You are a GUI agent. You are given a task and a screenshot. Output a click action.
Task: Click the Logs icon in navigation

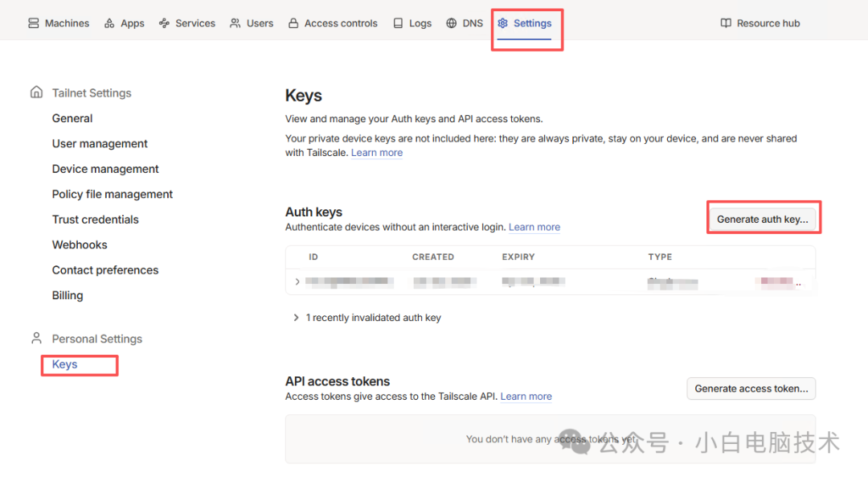(398, 23)
